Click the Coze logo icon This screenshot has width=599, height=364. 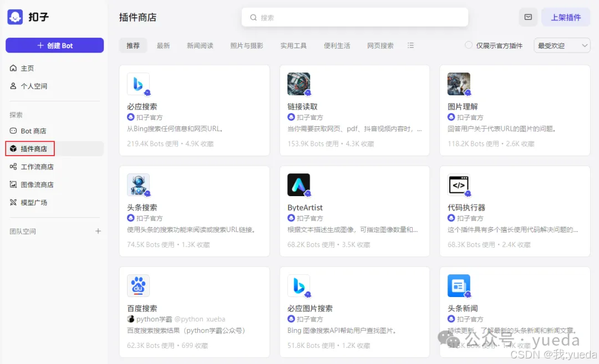[15, 17]
